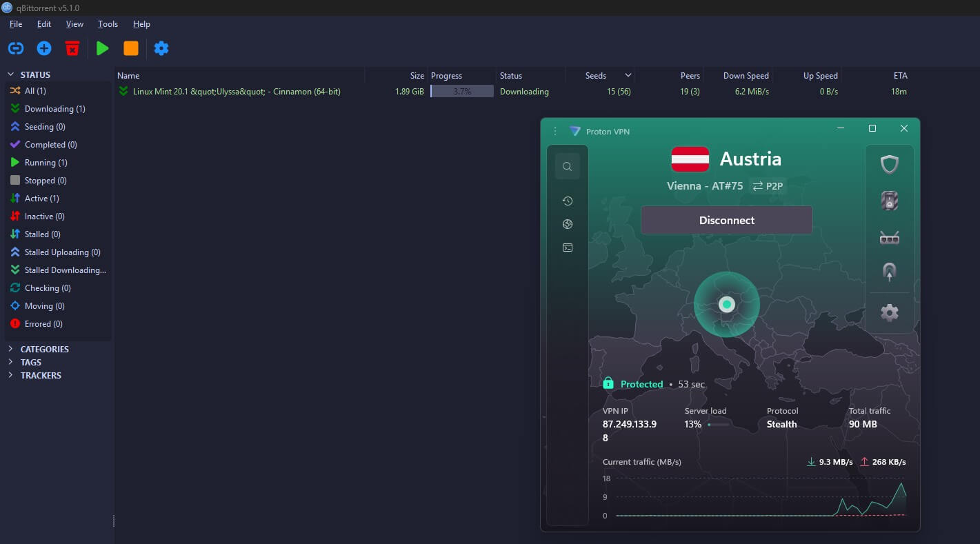Sort by the Status column header
Screen dimensions: 980x544
coord(530,76)
